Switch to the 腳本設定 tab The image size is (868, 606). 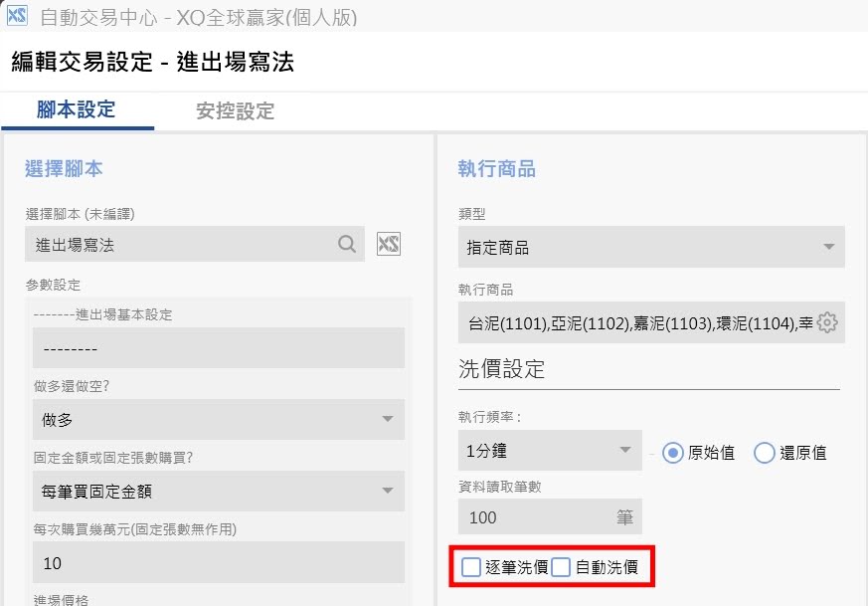[x=77, y=109]
